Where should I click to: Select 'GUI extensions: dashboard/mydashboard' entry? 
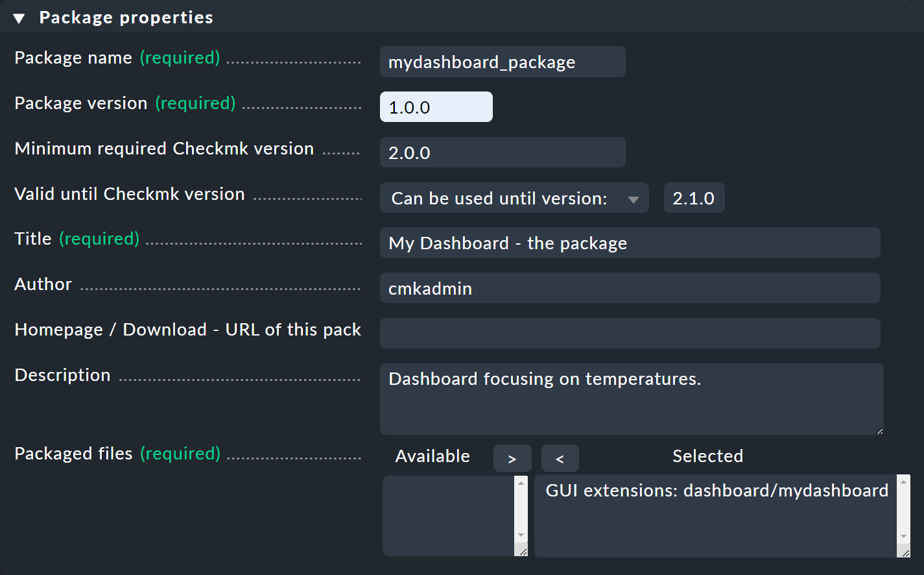[x=717, y=491]
